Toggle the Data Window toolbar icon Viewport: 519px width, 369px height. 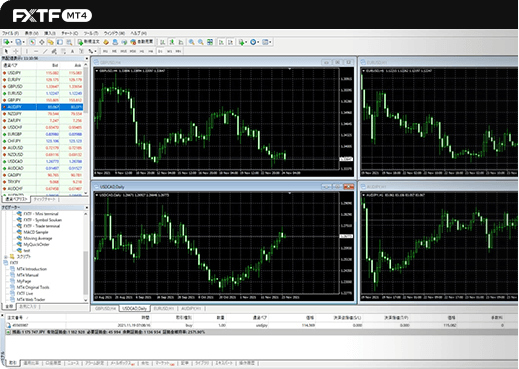pyautogui.click(x=42, y=42)
